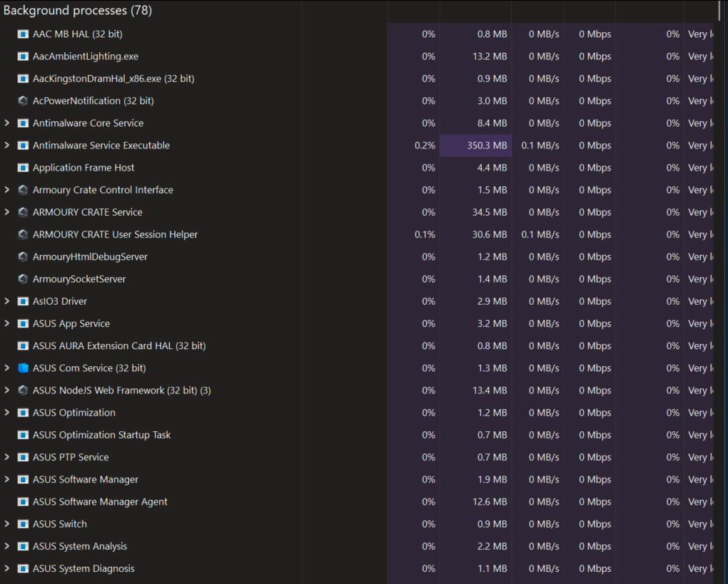This screenshot has height=584, width=728.
Task: Expand the ASUS PTP Service group
Action: point(6,458)
